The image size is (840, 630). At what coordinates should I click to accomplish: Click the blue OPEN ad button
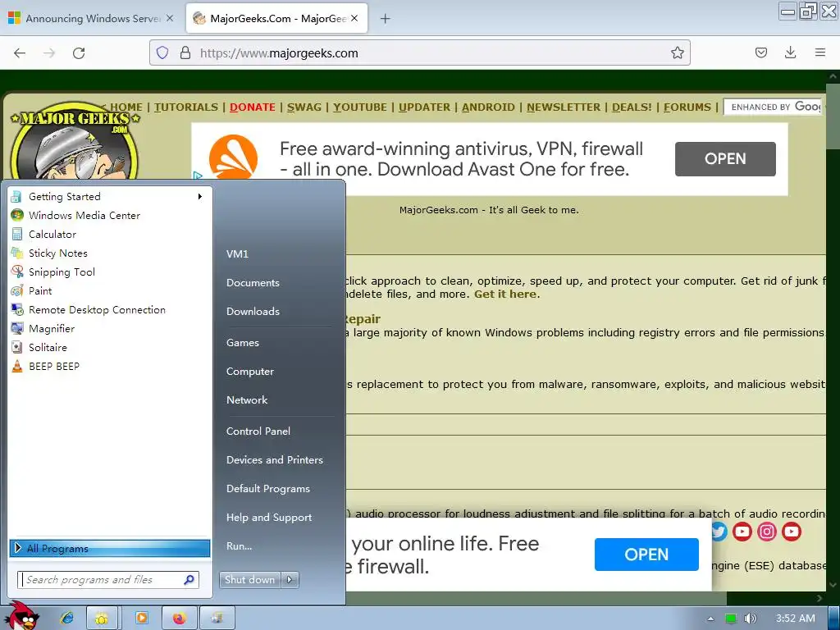[646, 555]
